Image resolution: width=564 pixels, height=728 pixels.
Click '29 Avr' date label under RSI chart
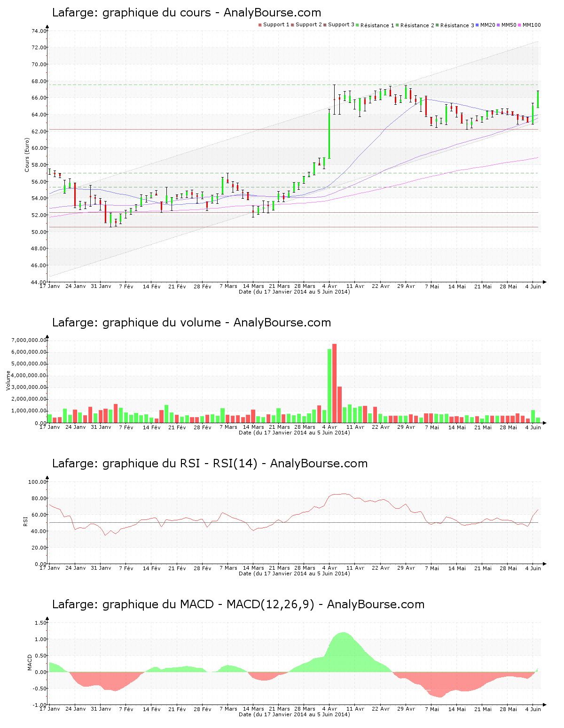406,568
